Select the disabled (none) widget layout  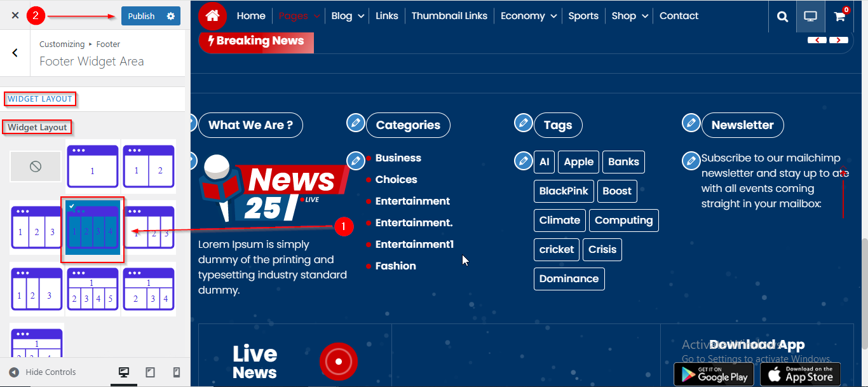tap(36, 166)
